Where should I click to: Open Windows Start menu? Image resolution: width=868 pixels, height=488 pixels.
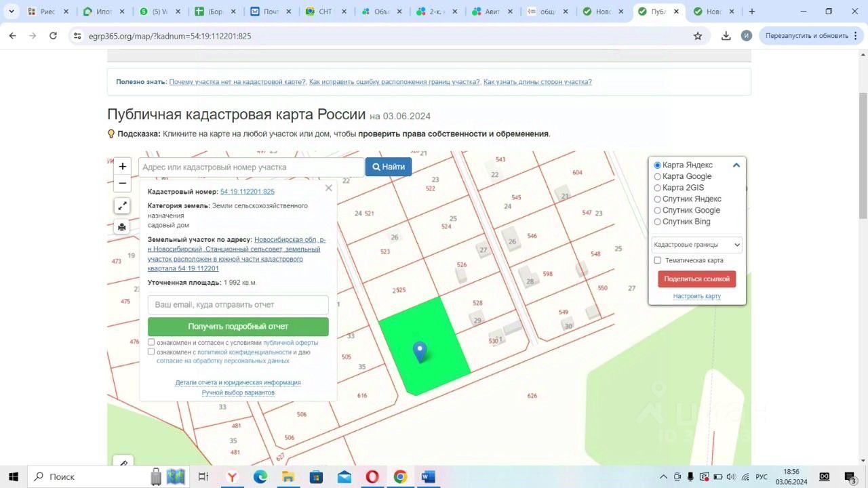(13, 476)
